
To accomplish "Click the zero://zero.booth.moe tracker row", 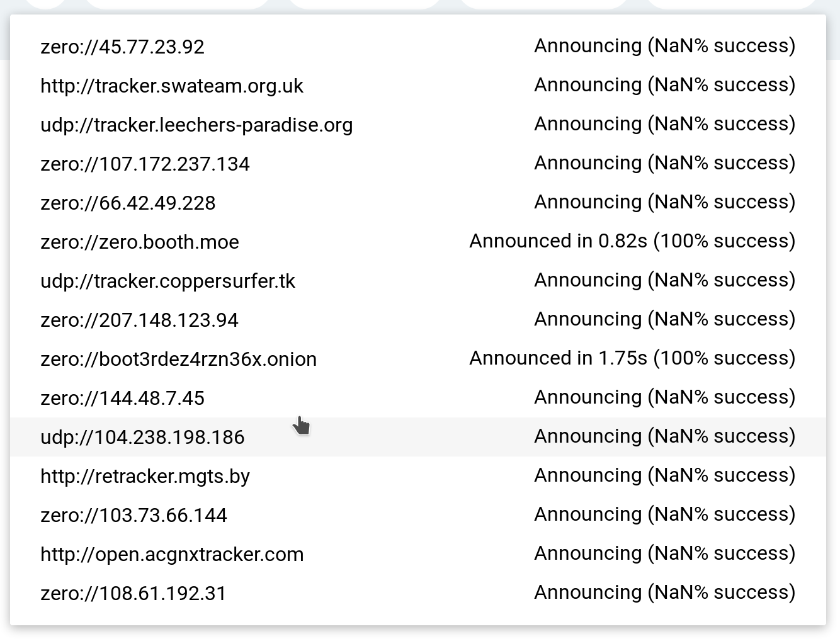I will point(139,242).
